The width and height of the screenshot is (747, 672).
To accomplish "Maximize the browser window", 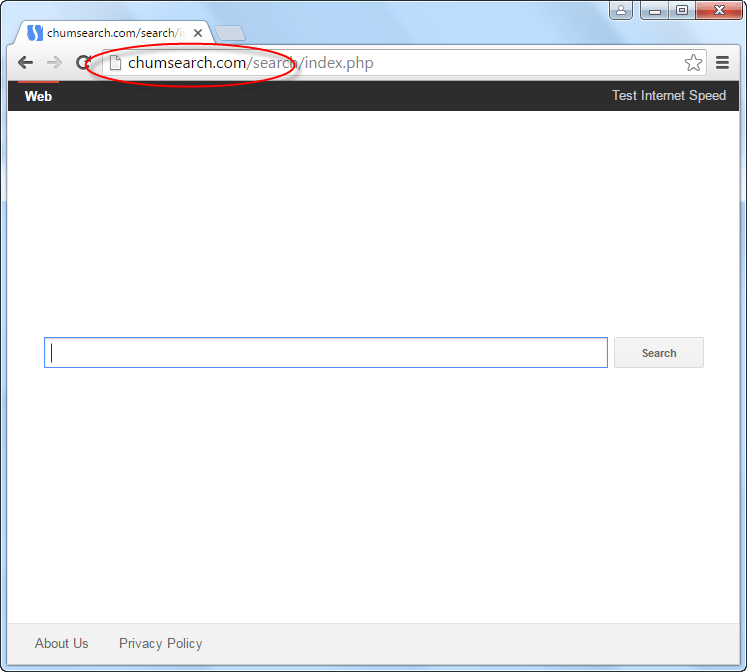I will tap(682, 10).
